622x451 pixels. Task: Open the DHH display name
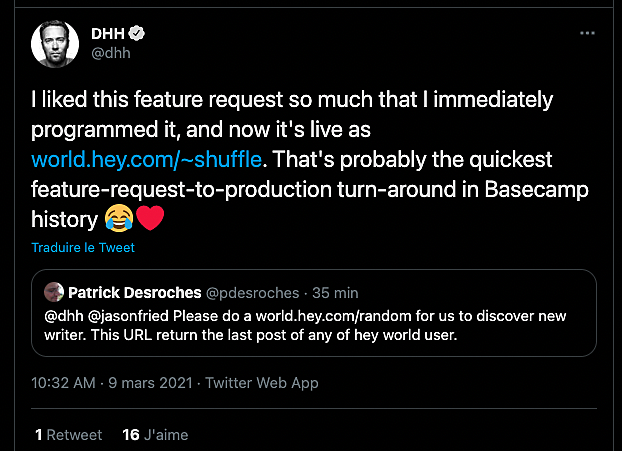point(108,34)
